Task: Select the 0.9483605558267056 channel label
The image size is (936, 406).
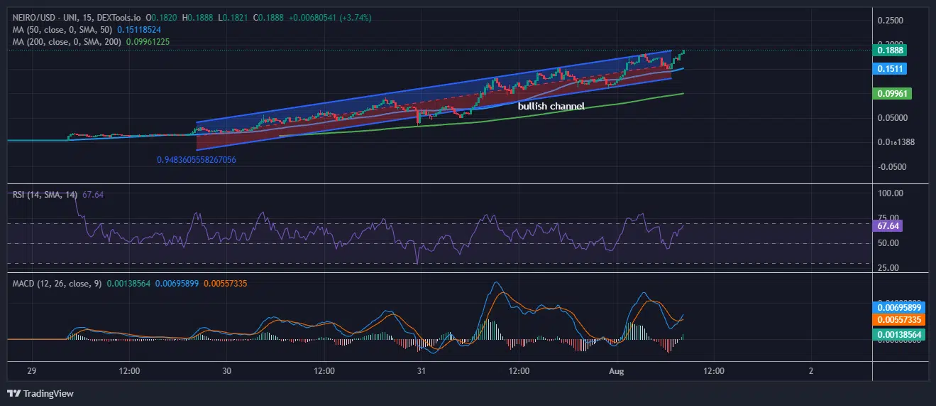Action: [x=209, y=160]
